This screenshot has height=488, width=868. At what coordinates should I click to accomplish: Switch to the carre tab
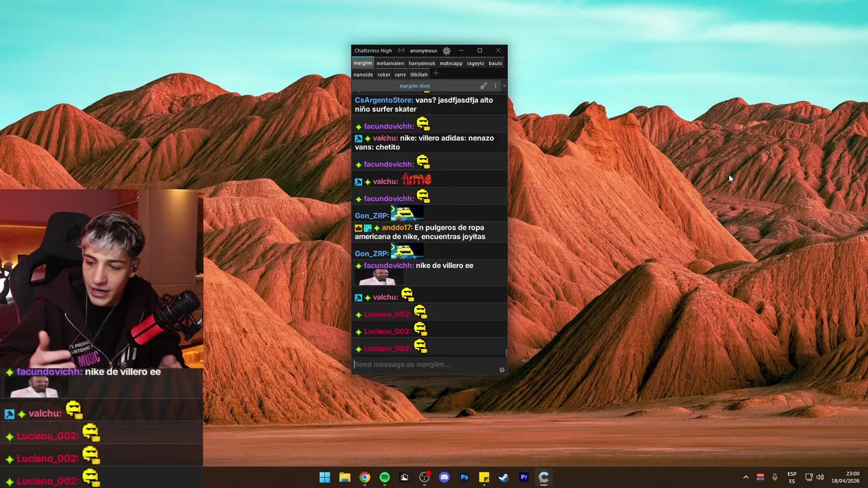pyautogui.click(x=400, y=75)
